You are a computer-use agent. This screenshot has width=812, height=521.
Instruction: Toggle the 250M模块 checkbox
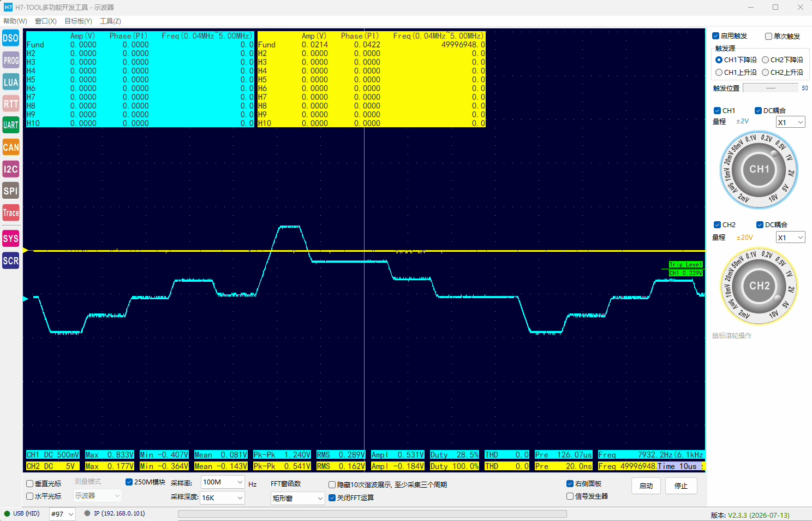(129, 482)
